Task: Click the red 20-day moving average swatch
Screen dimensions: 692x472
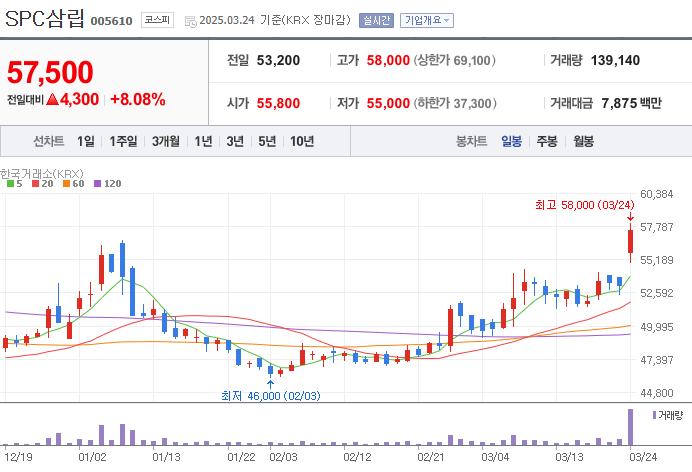Action: (x=36, y=184)
